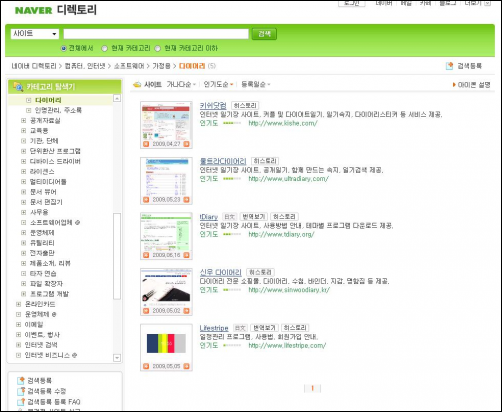This screenshot has width=502, height=412.
Task: Expand the 온라인카드 tree node
Action: [x=18, y=304]
